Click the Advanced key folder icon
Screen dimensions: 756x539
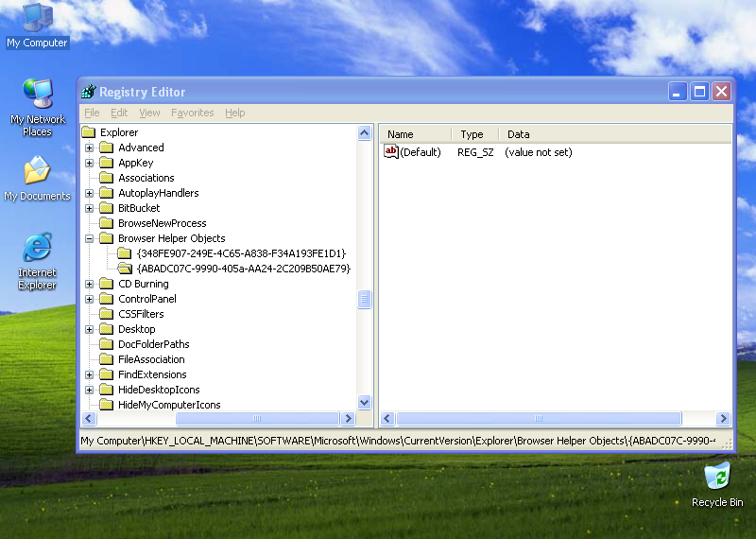click(107, 148)
